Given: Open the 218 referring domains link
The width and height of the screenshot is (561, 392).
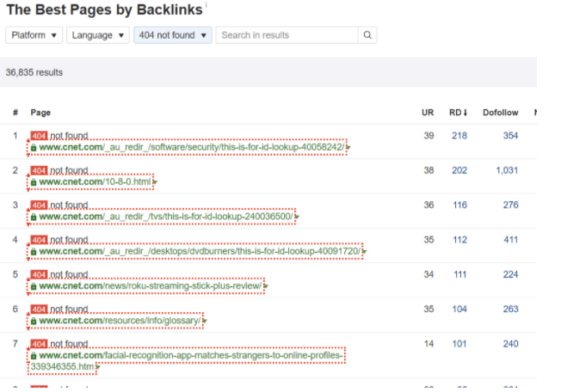Looking at the screenshot, I should [x=459, y=136].
